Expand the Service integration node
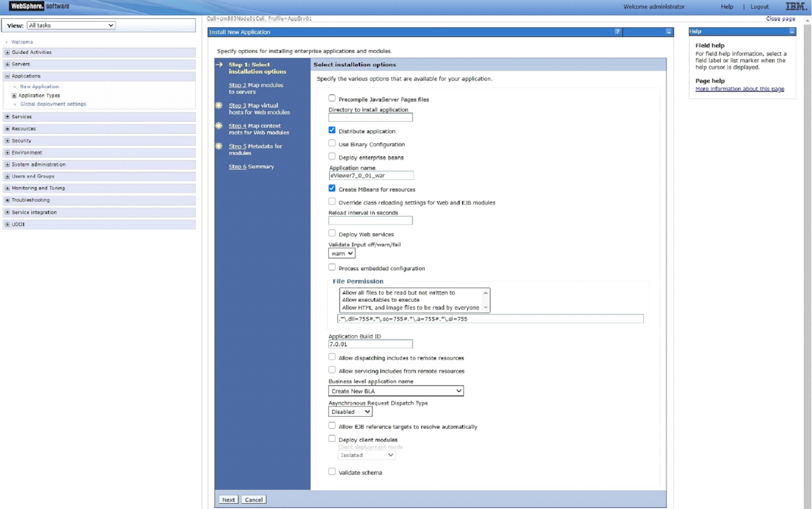The height and width of the screenshot is (509, 812). 7,212
